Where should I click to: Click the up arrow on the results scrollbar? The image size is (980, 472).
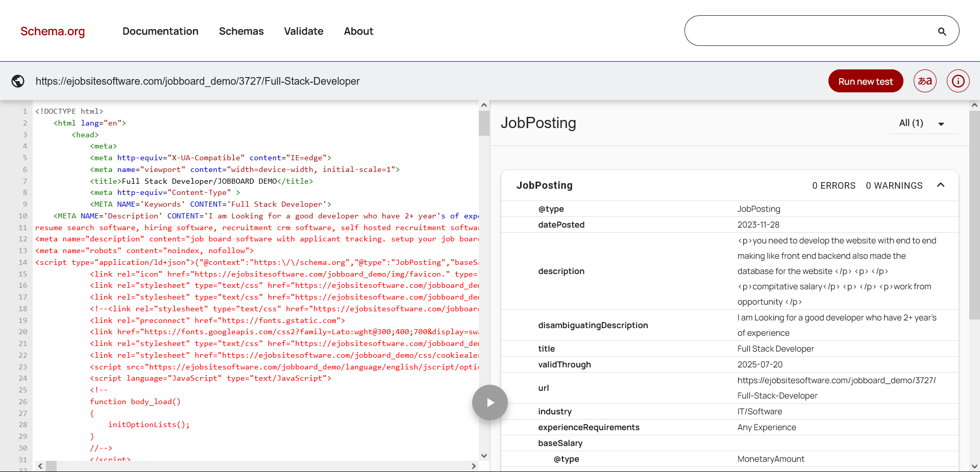pyautogui.click(x=975, y=105)
